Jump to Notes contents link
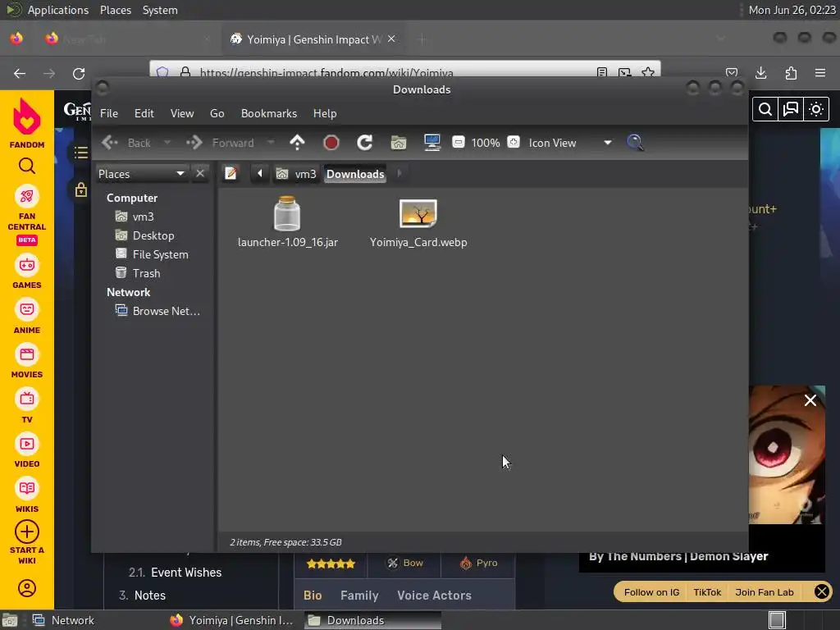The image size is (840, 630). (x=150, y=596)
